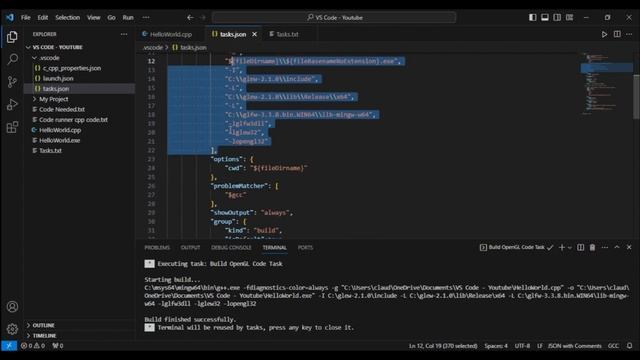Image resolution: width=640 pixels, height=360 pixels.
Task: Click the Build OpenGL Code Task terminal label
Action: [516, 247]
